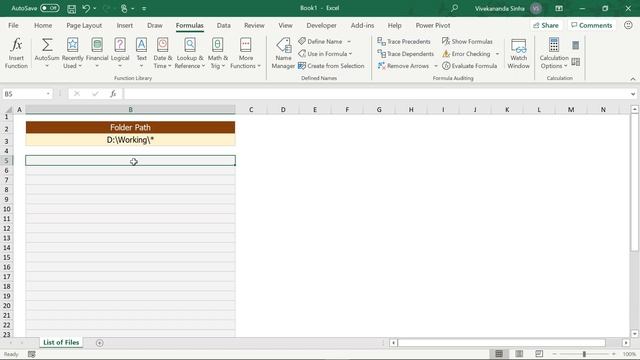Image resolution: width=640 pixels, height=360 pixels.
Task: Expand Undo history dropdown
Action: coord(95,8)
